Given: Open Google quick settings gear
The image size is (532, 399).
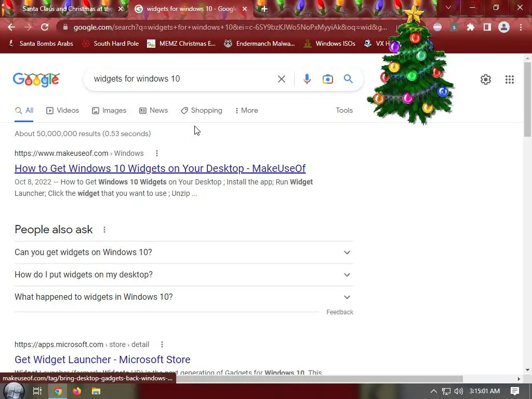Looking at the screenshot, I should (486, 79).
